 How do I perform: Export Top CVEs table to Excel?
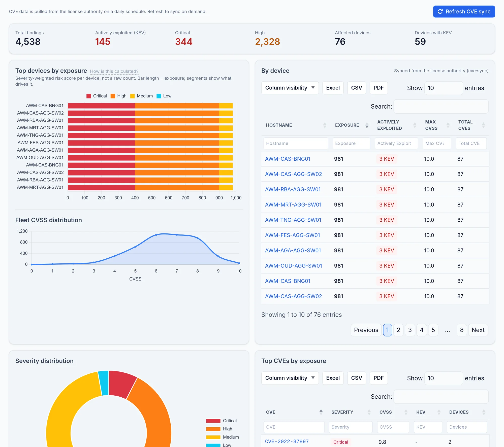tap(333, 378)
